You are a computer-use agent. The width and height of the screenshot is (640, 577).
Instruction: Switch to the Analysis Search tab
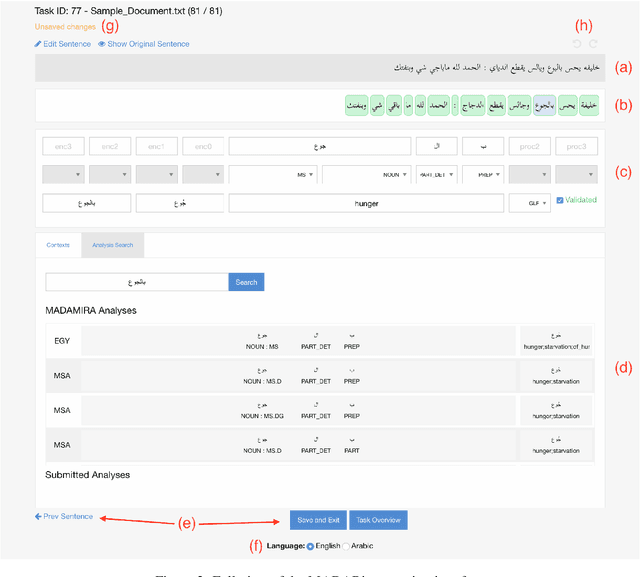tap(113, 245)
